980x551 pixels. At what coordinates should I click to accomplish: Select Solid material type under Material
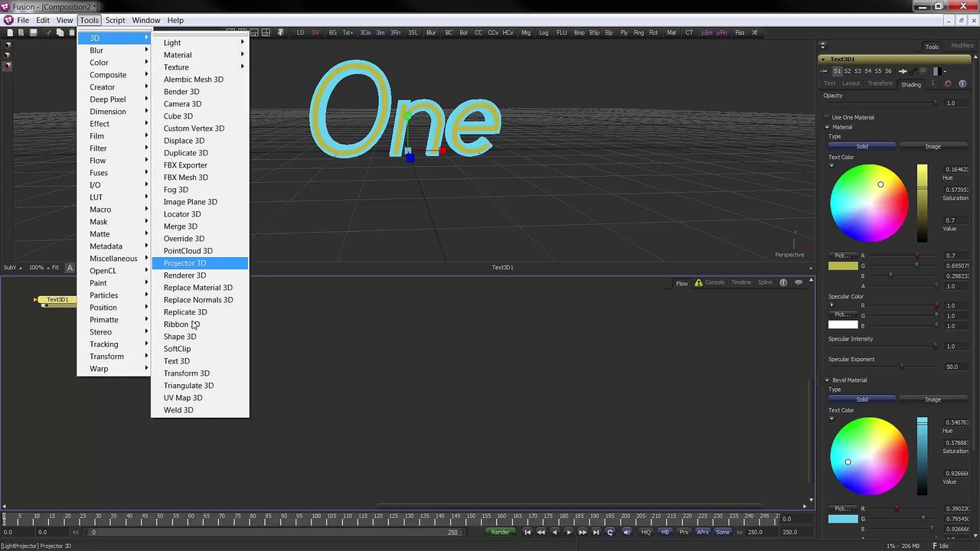click(862, 146)
